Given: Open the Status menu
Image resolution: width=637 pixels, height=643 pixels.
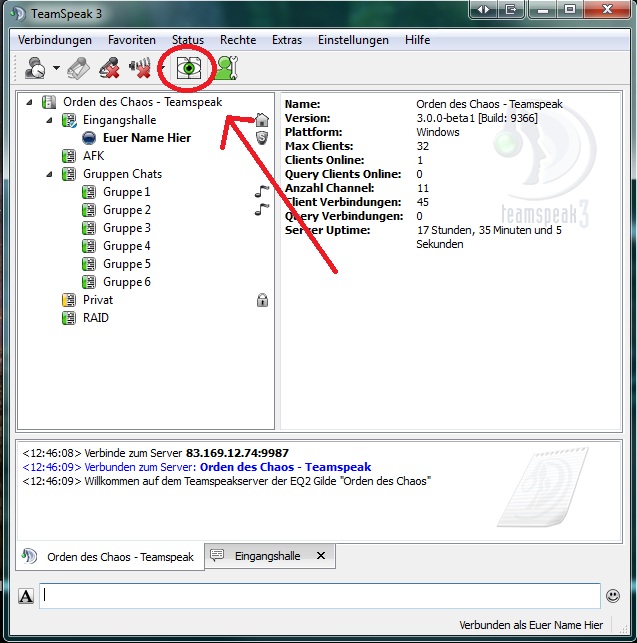Looking at the screenshot, I should click(x=188, y=40).
